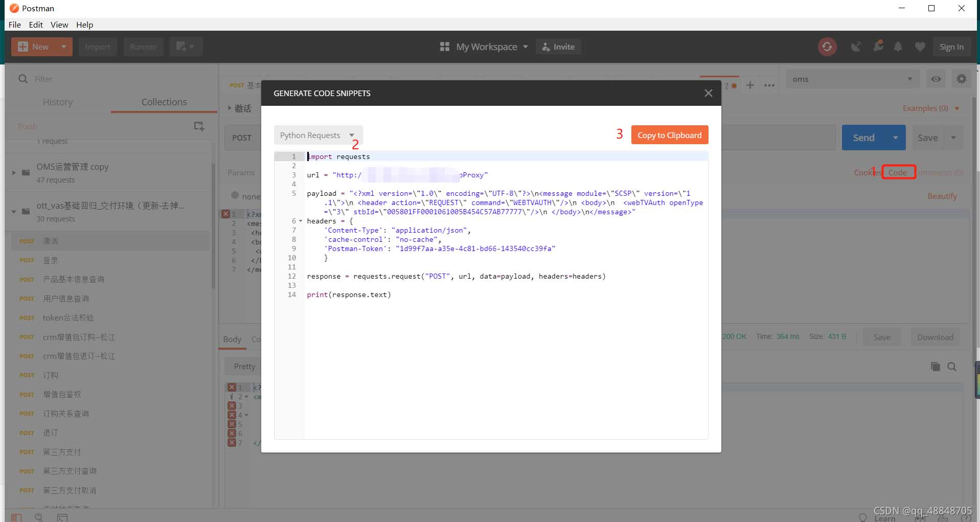Open the Send dropdown arrow
The height and width of the screenshot is (522, 980).
(896, 138)
